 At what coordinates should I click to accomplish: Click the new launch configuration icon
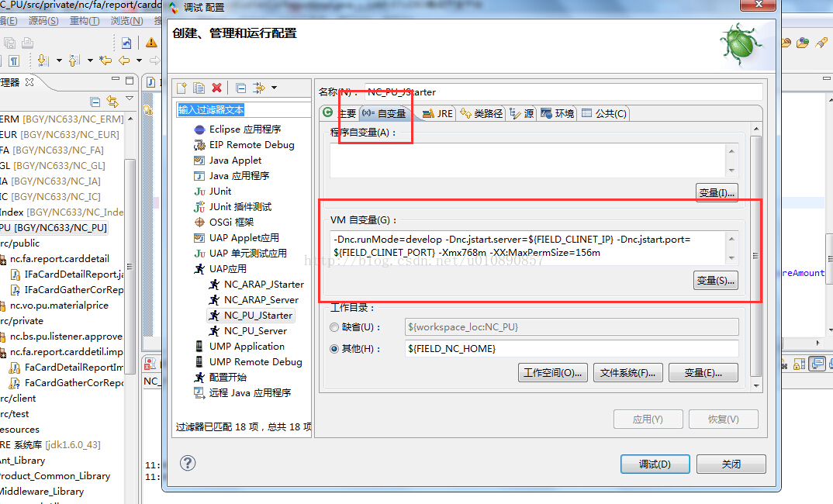(181, 88)
